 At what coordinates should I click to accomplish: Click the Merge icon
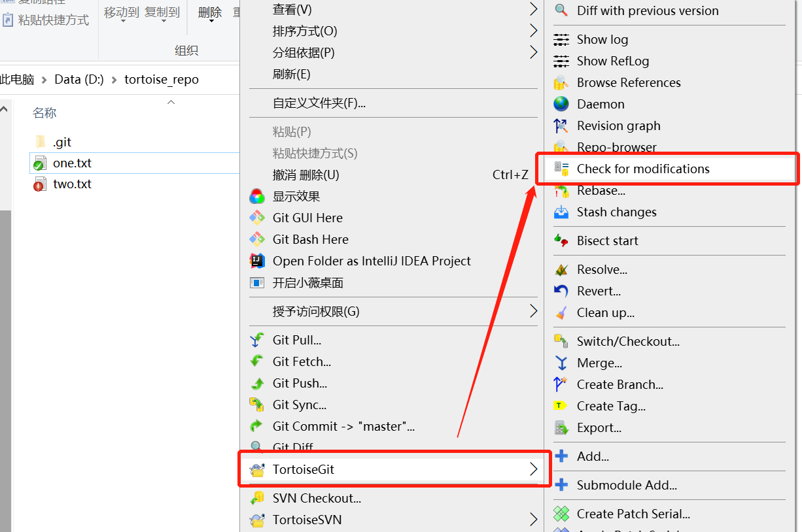click(561, 363)
